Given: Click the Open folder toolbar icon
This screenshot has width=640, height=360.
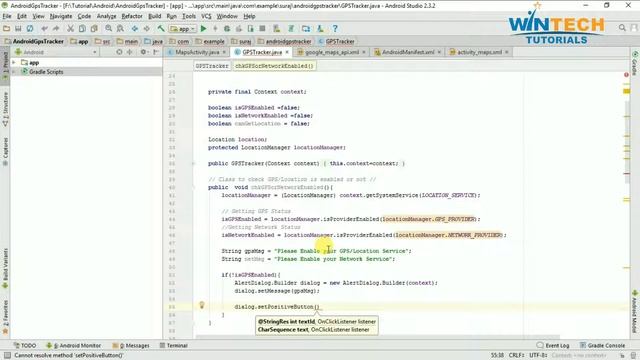Looking at the screenshot, I should point(6,29).
